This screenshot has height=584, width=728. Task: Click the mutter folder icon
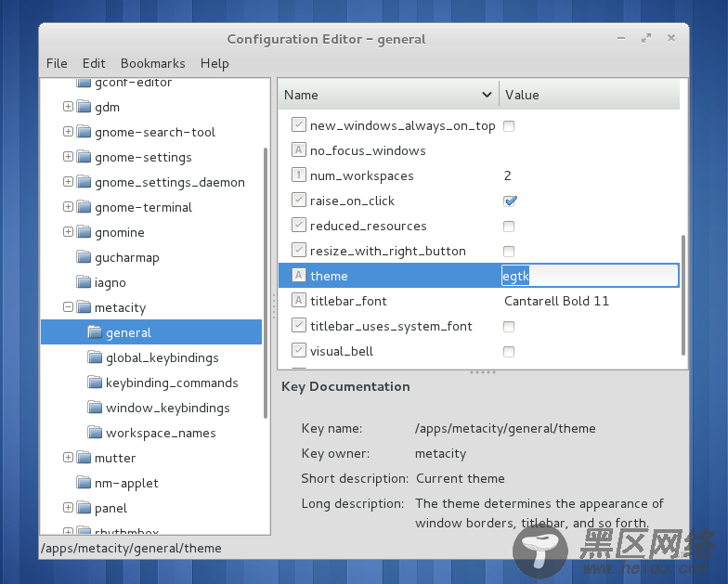(84, 458)
